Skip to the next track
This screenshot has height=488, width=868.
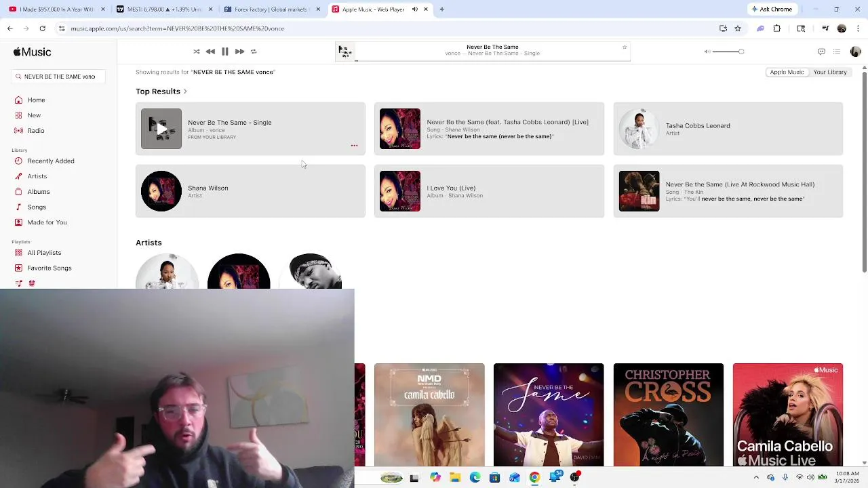tap(239, 52)
